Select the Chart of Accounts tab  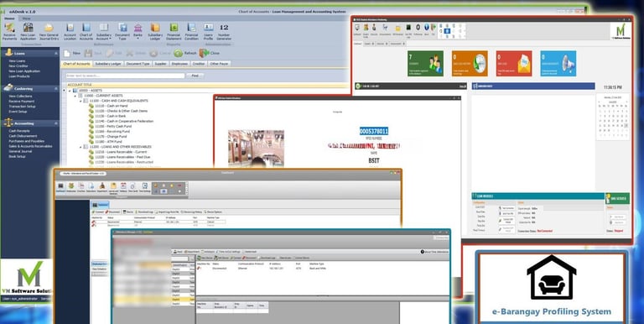[x=76, y=64]
